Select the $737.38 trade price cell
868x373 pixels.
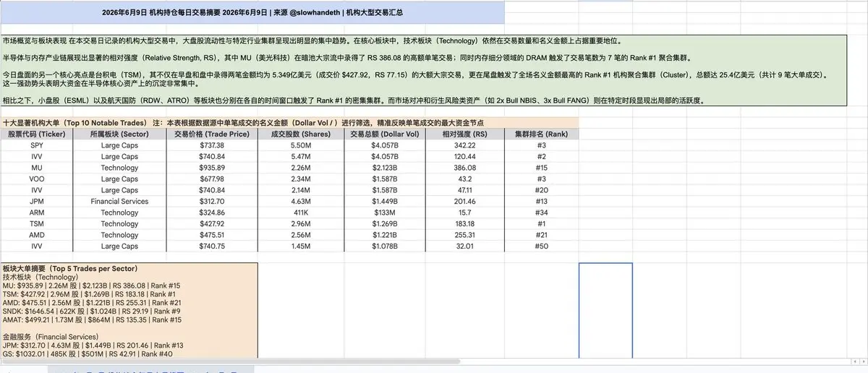point(212,145)
